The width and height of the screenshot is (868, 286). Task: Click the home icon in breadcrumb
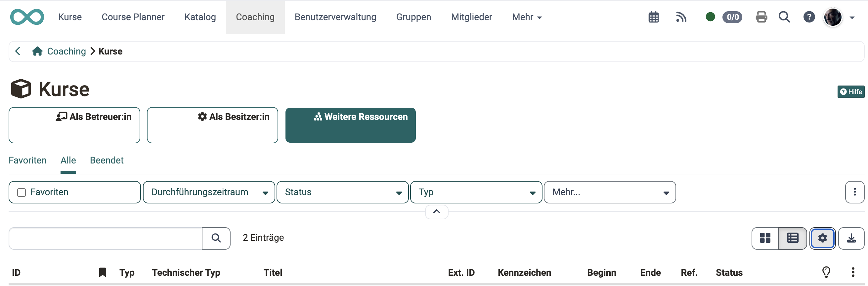(x=37, y=51)
